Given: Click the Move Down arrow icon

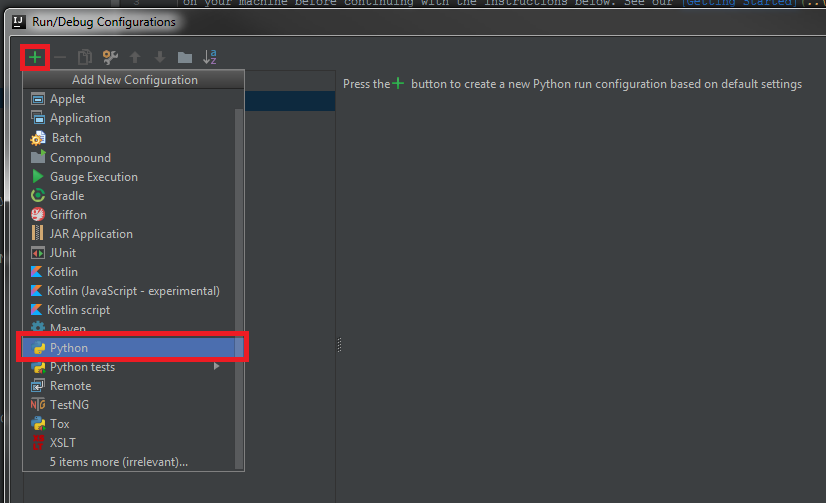Looking at the screenshot, I should [x=160, y=57].
